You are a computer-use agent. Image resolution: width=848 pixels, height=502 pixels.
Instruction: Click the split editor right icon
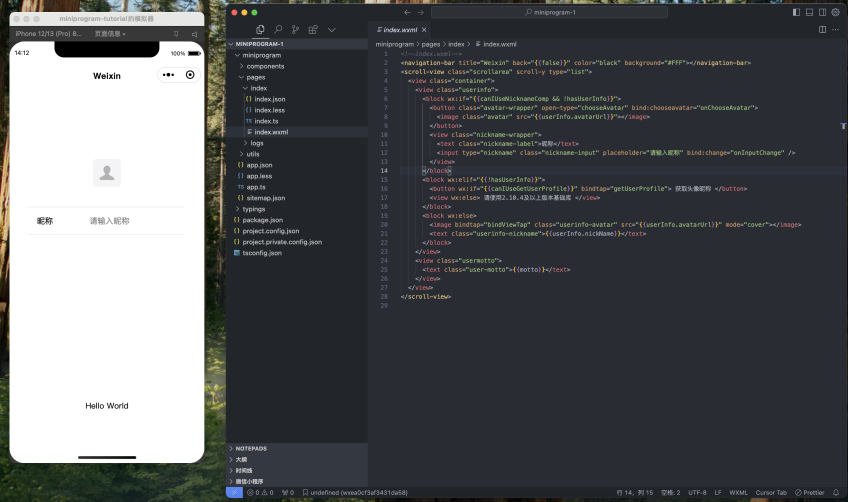(822, 30)
